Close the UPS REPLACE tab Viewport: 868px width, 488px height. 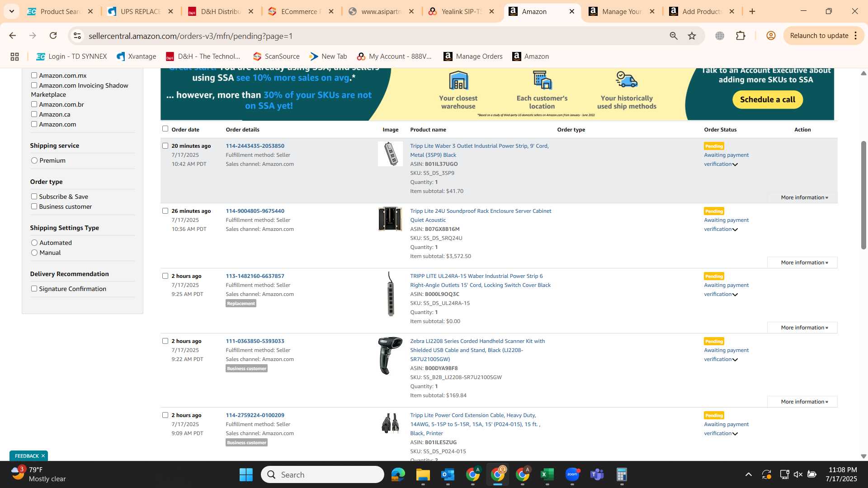click(x=170, y=11)
